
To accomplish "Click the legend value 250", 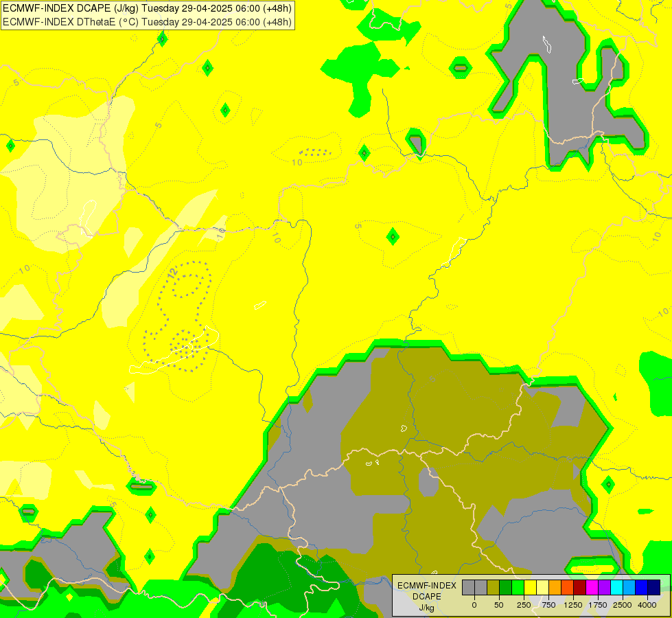I will (x=524, y=605).
